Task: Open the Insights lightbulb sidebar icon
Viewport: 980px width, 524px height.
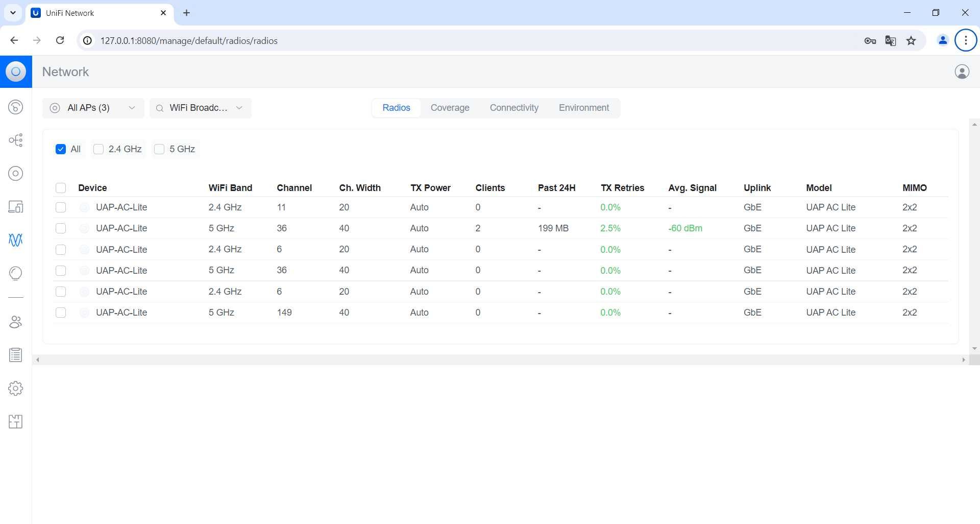Action: [16, 273]
